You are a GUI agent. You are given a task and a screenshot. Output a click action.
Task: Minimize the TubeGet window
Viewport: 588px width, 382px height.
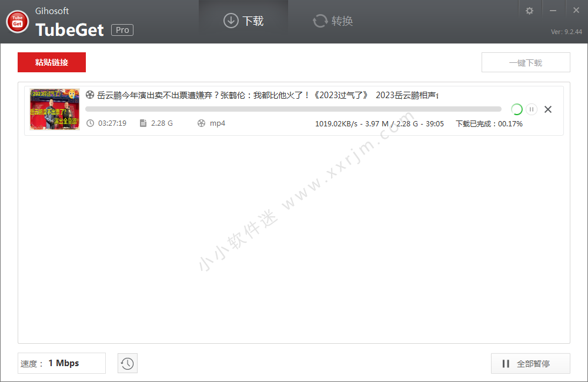point(553,11)
